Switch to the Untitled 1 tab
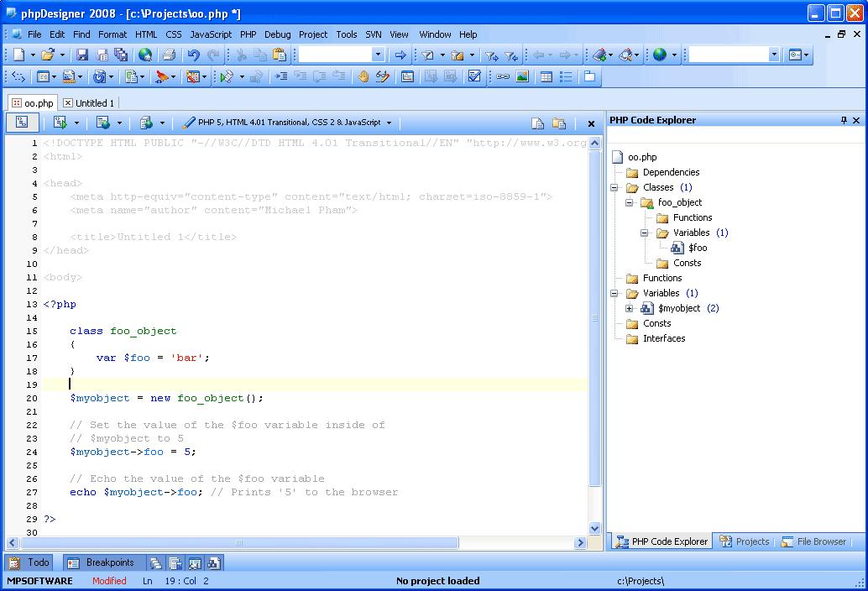Viewport: 868px width, 591px height. (89, 103)
